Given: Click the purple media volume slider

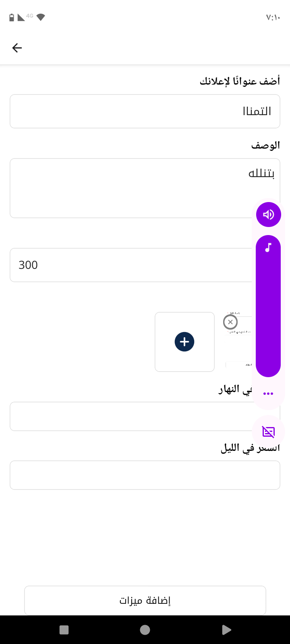Looking at the screenshot, I should click(x=268, y=306).
